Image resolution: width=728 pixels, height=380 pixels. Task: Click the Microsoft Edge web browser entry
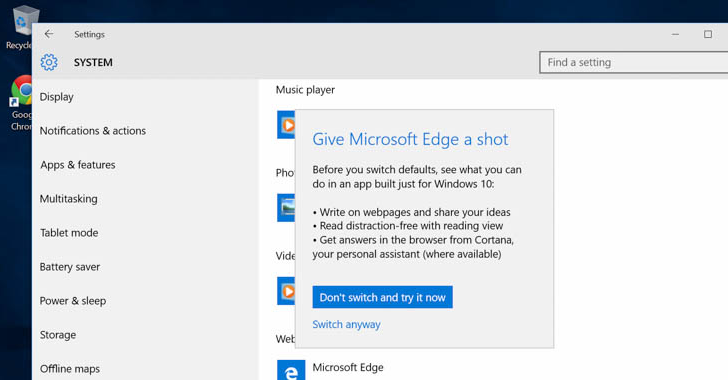click(331, 370)
